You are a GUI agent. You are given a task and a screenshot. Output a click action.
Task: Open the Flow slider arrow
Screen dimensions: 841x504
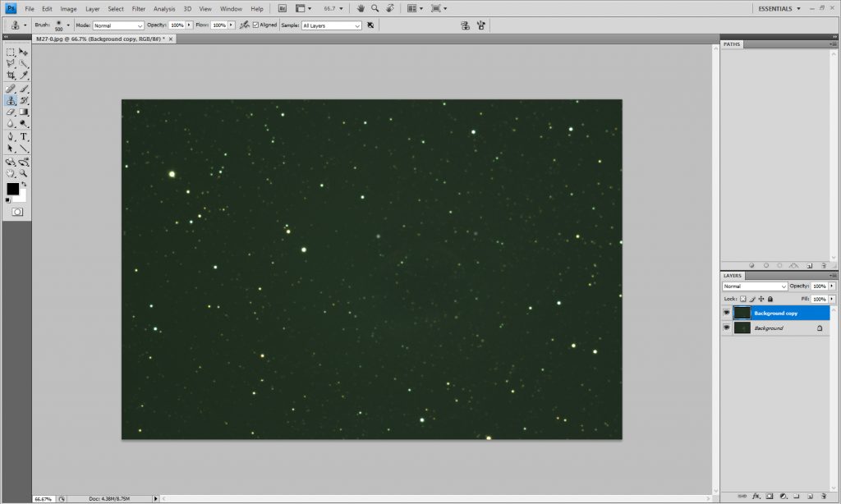(231, 25)
